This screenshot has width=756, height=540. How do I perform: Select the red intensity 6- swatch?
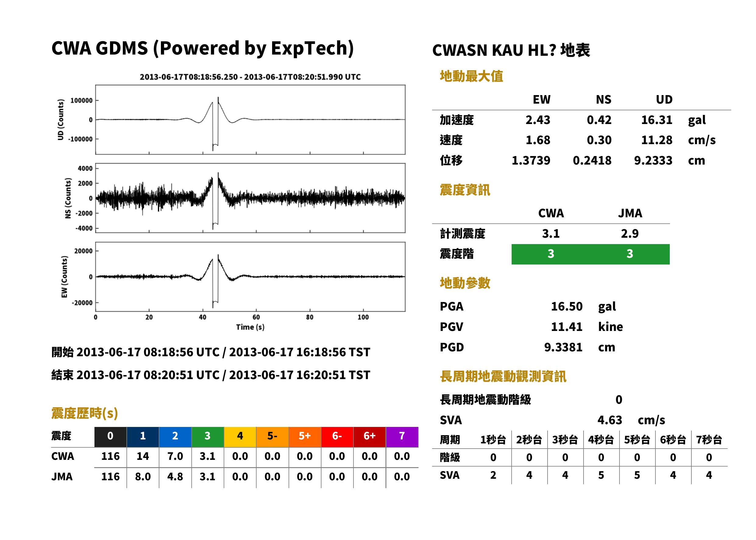(x=337, y=437)
